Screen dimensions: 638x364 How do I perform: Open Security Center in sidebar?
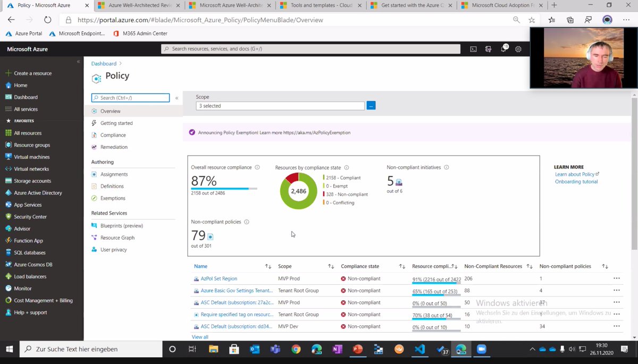30,217
